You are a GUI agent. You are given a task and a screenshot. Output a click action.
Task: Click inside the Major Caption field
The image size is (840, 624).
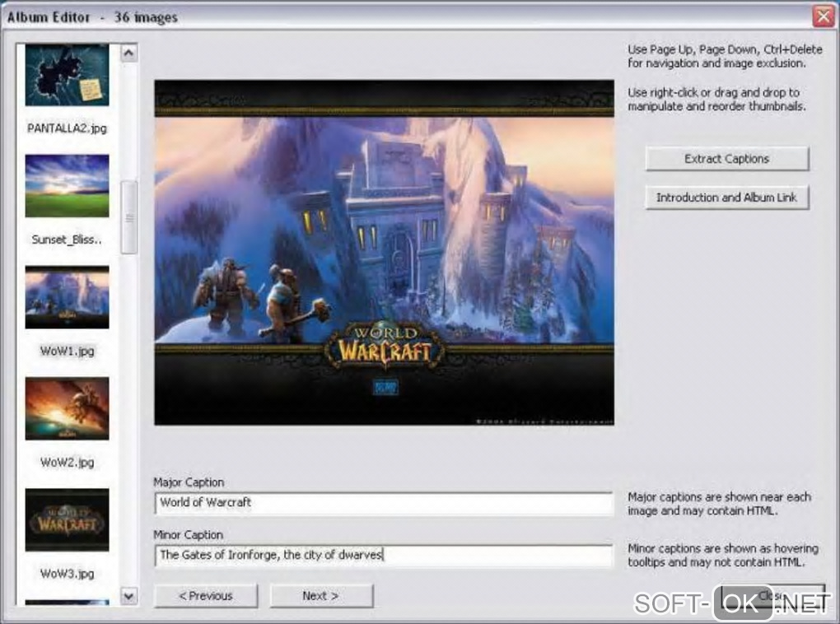(x=384, y=503)
